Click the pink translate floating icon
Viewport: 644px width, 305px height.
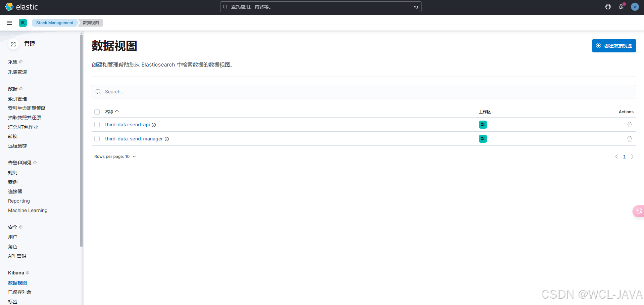[x=639, y=211]
